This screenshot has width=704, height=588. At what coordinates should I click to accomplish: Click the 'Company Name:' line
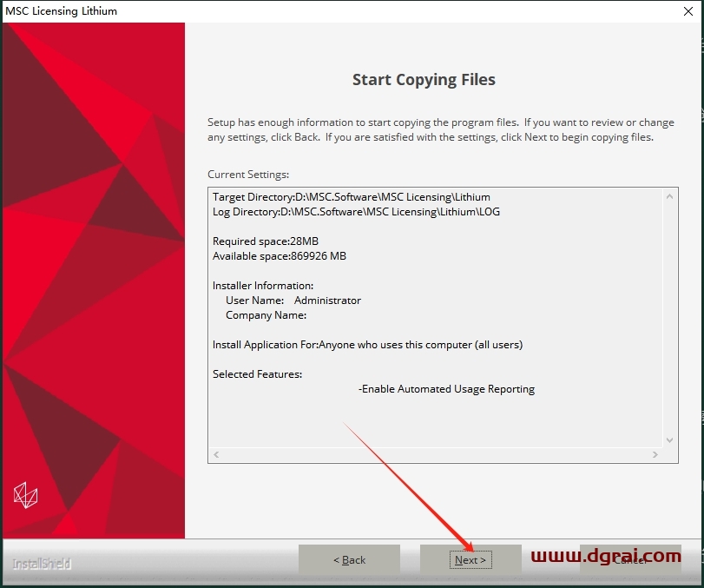pos(266,315)
